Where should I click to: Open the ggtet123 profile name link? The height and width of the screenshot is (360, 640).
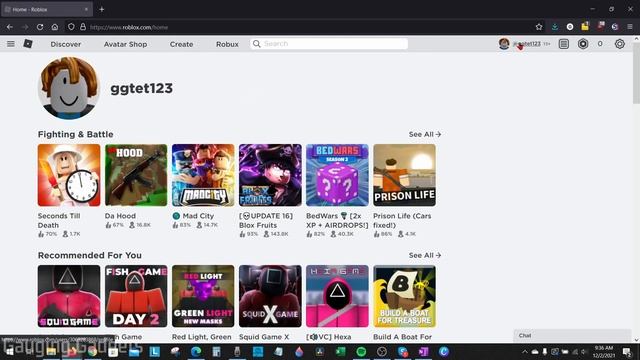142,88
